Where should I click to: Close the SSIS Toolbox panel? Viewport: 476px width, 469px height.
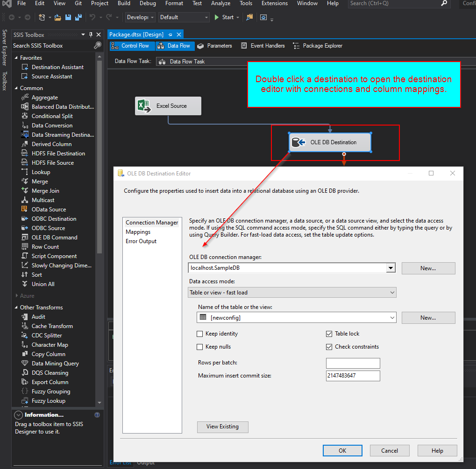point(99,35)
